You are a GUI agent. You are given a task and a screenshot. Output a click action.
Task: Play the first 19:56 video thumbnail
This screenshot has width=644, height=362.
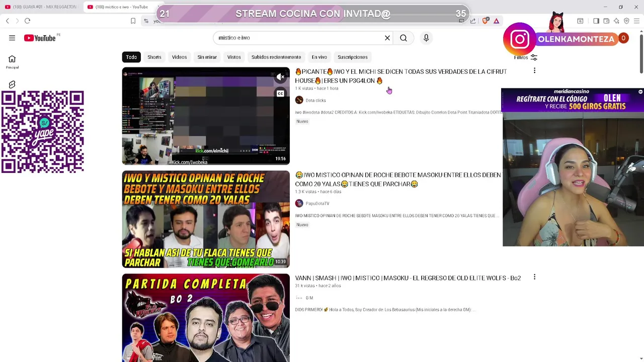[x=206, y=116]
